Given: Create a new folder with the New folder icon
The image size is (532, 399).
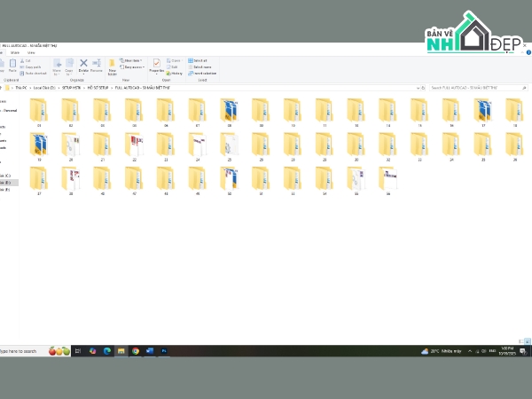Looking at the screenshot, I should [x=113, y=66].
